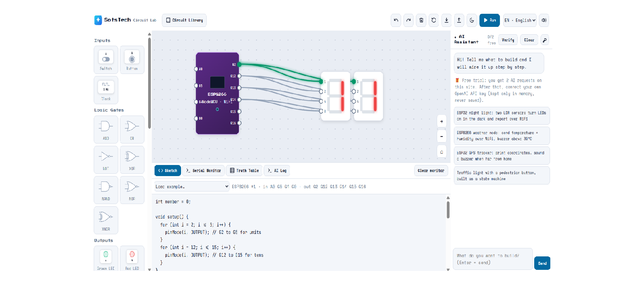
Task: Select the Red LED output component
Action: (x=132, y=258)
